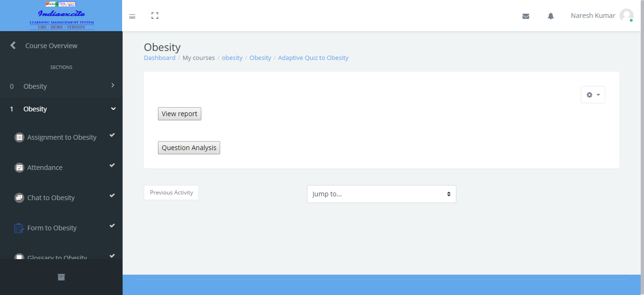Go to Dashboard breadcrumb link
The height and width of the screenshot is (295, 644).
click(159, 58)
